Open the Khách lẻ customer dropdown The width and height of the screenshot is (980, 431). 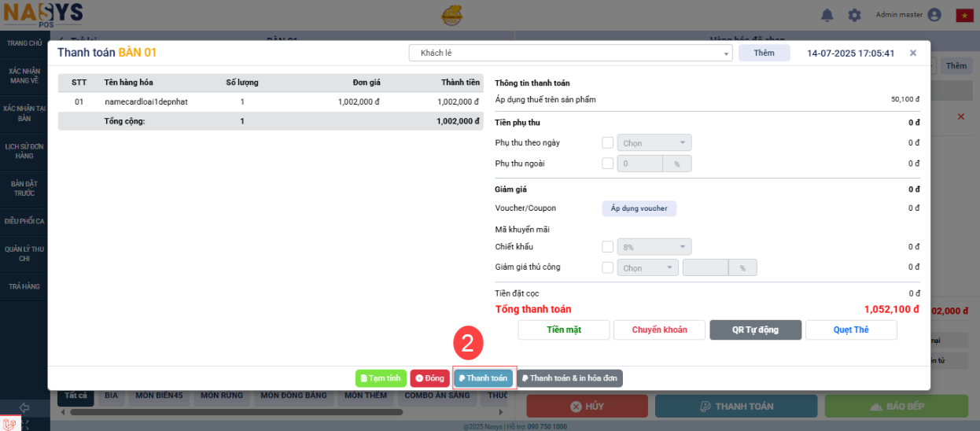coord(570,53)
